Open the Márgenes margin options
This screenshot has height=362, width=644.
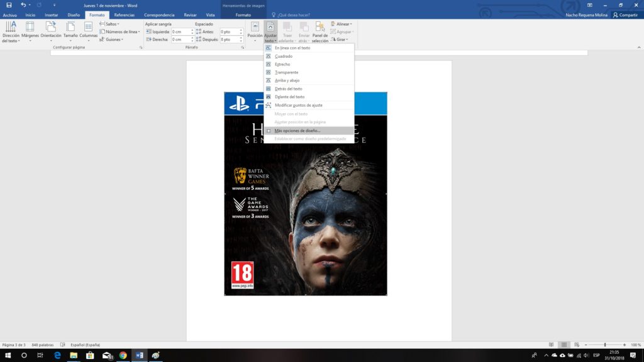pos(30,30)
